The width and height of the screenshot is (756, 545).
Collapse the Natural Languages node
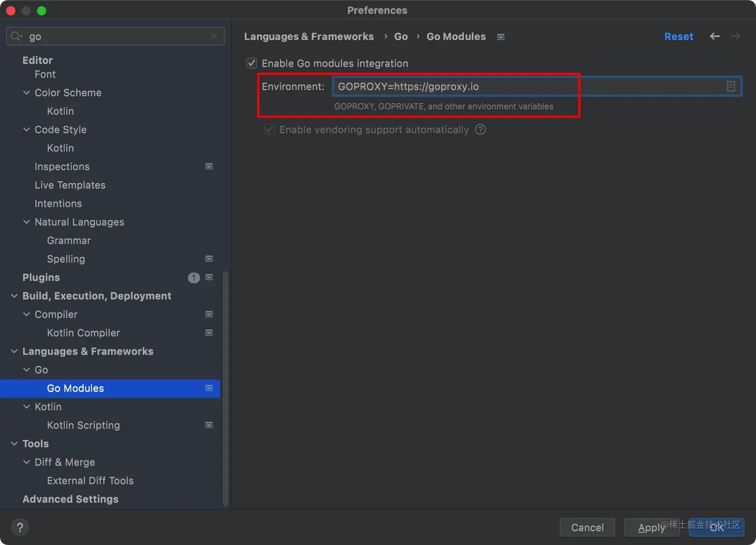tap(26, 222)
